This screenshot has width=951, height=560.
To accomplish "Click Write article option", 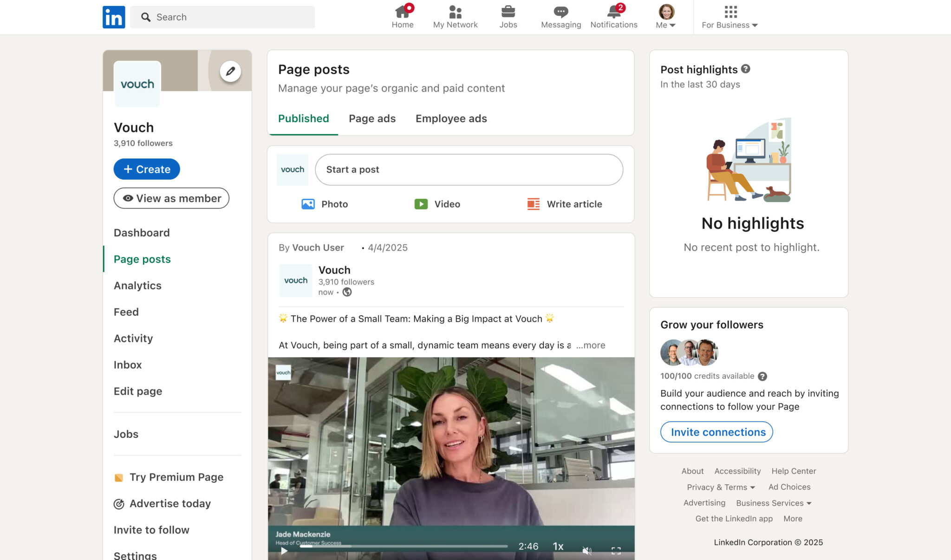I will [x=565, y=204].
